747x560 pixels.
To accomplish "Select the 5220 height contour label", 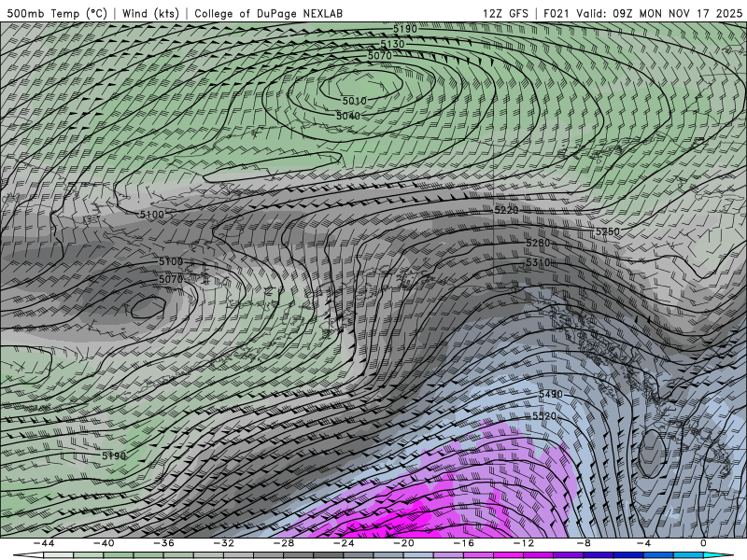I will pyautogui.click(x=506, y=210).
